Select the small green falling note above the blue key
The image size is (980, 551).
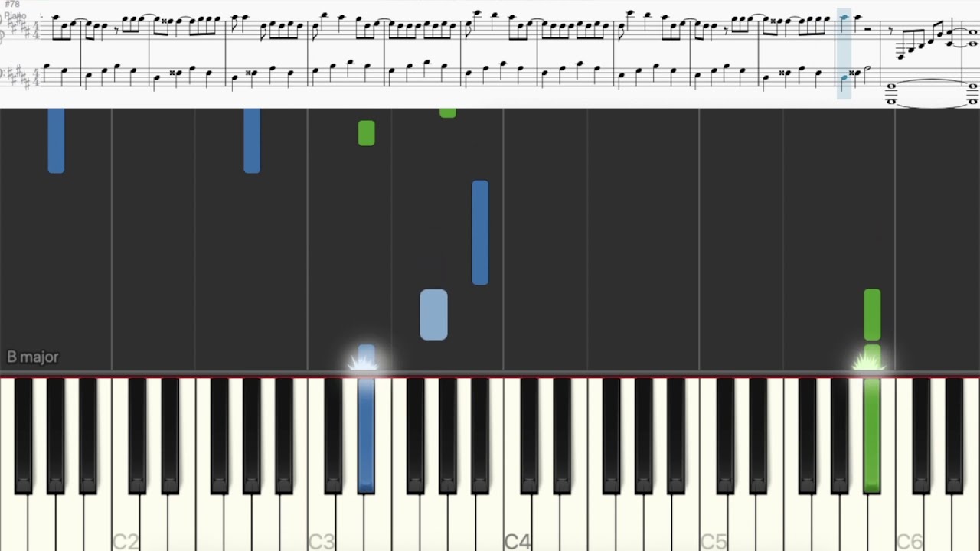click(366, 133)
